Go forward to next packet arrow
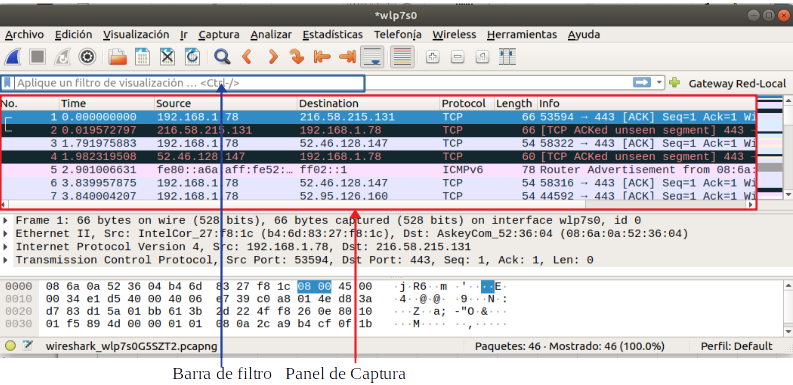 tap(272, 57)
